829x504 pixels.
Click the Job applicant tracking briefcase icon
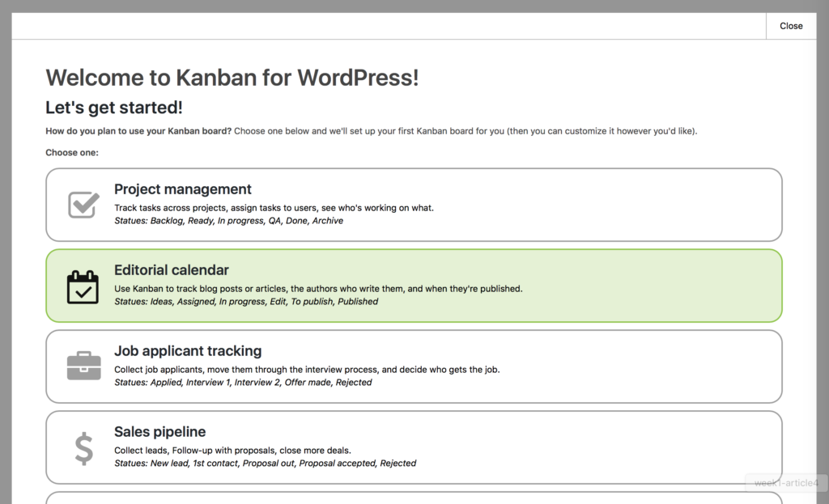pos(83,365)
